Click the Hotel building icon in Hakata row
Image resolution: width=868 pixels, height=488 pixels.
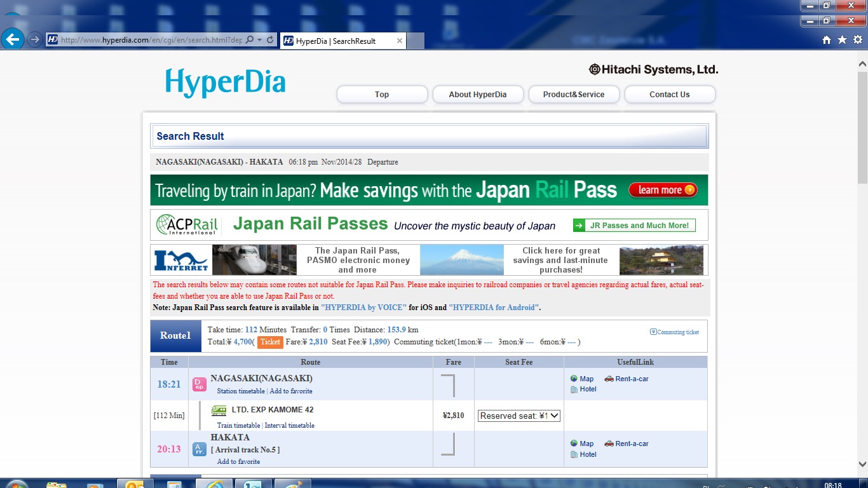coord(574,454)
